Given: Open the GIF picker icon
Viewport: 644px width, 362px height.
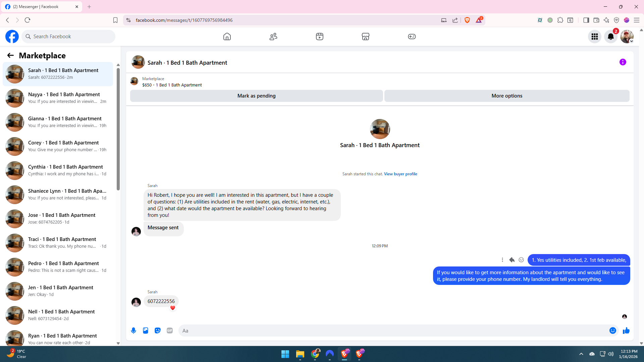Looking at the screenshot, I should [170, 330].
